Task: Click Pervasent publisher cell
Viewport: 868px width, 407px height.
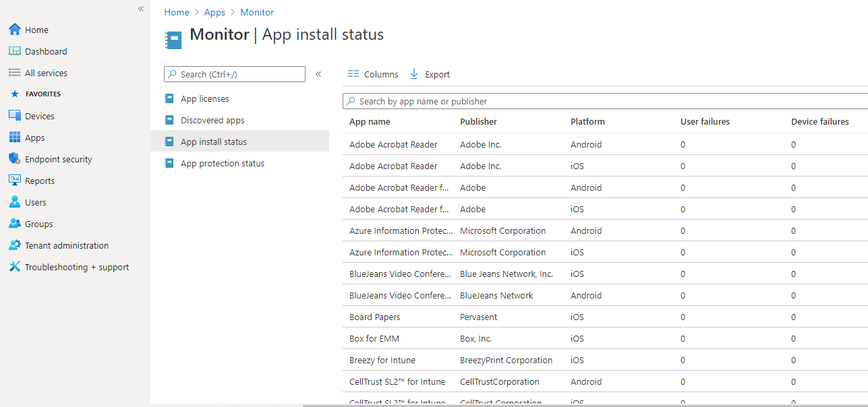Action: [480, 317]
